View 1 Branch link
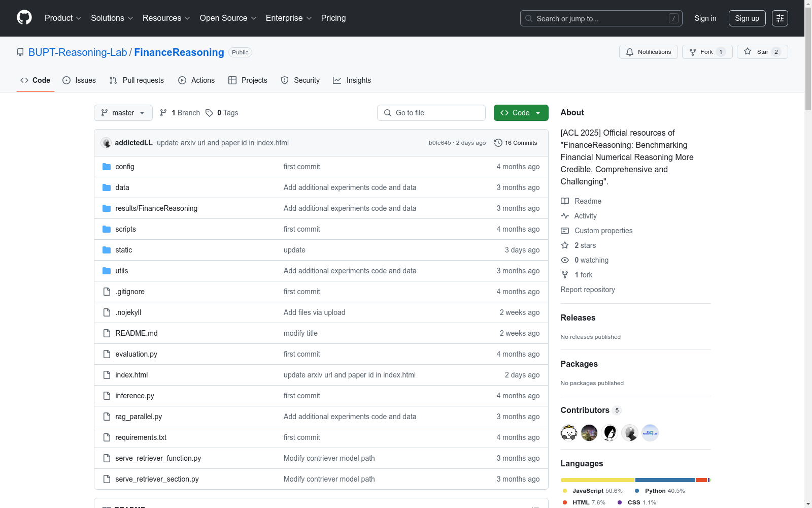 pyautogui.click(x=180, y=113)
